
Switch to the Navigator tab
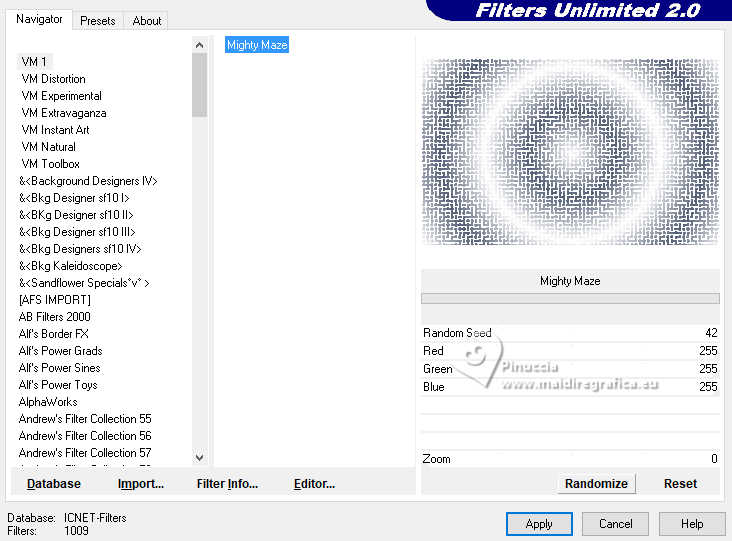point(39,20)
